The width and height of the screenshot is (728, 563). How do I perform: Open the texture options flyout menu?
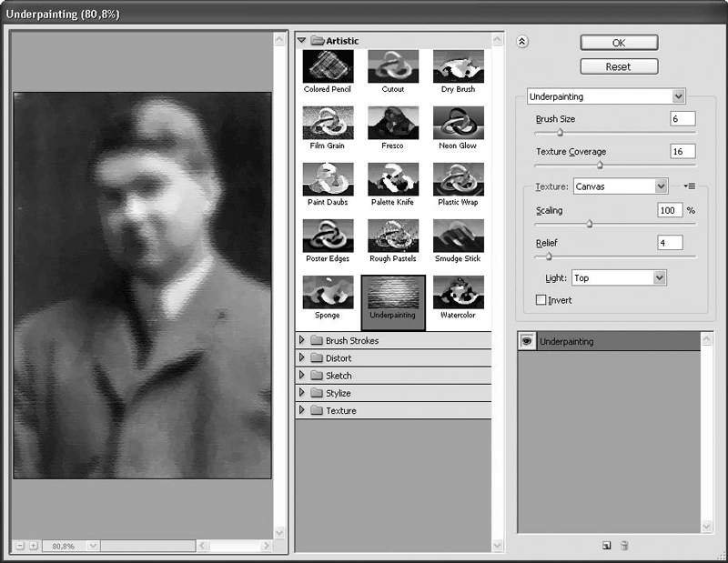click(x=690, y=186)
